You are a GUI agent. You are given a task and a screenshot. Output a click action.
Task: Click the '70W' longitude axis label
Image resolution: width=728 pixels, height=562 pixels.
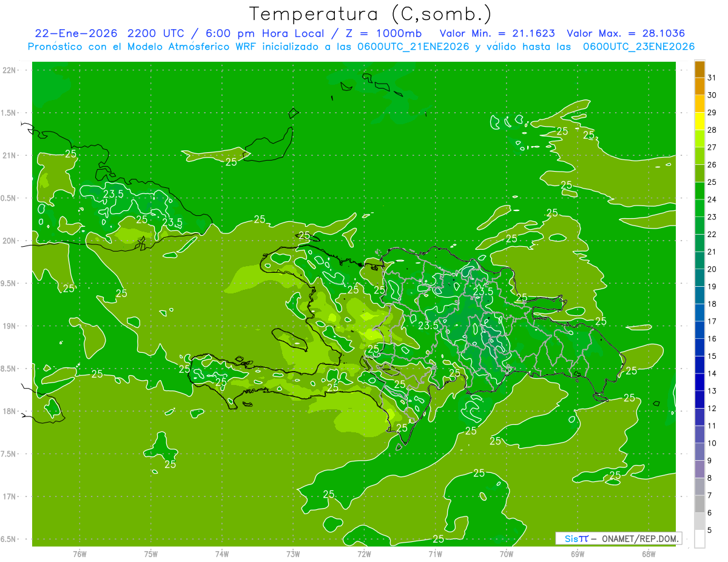507,554
